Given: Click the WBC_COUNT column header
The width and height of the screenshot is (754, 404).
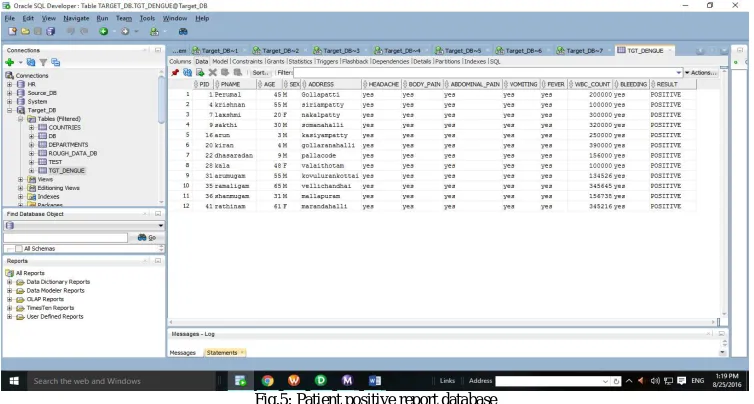Looking at the screenshot, I should click(590, 84).
